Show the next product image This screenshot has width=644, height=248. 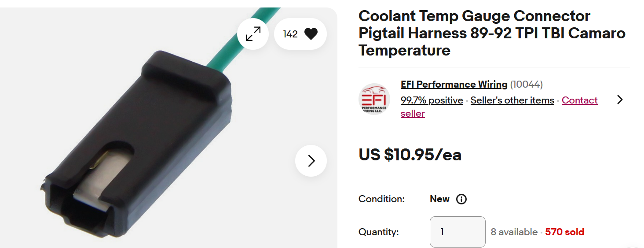pyautogui.click(x=311, y=161)
